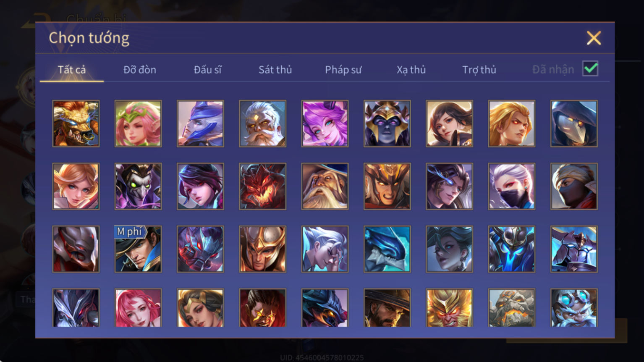Choose the pink-haired elf girl hero

click(138, 123)
